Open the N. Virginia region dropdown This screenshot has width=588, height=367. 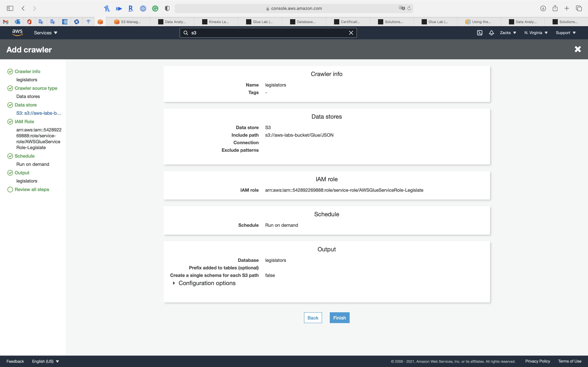[x=536, y=33]
